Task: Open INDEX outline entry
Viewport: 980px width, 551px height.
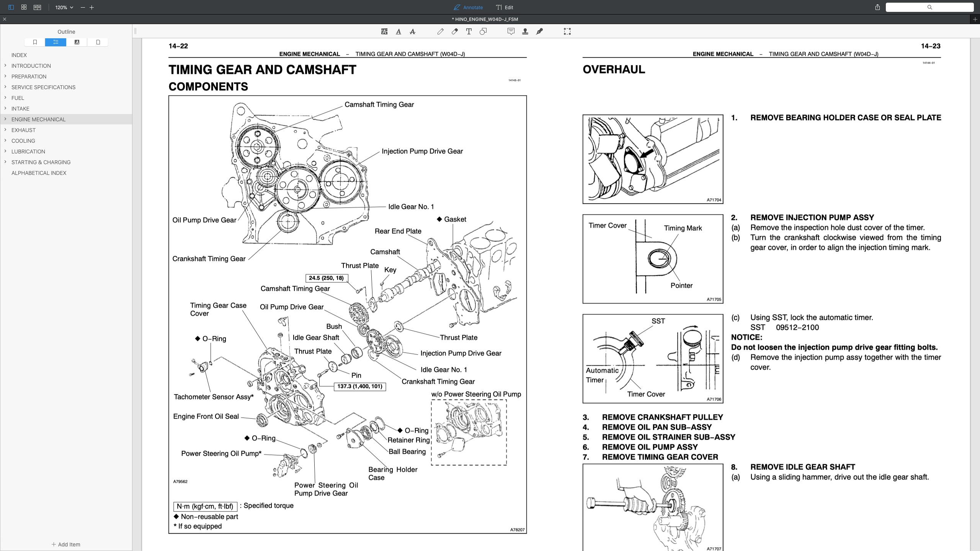Action: click(19, 55)
